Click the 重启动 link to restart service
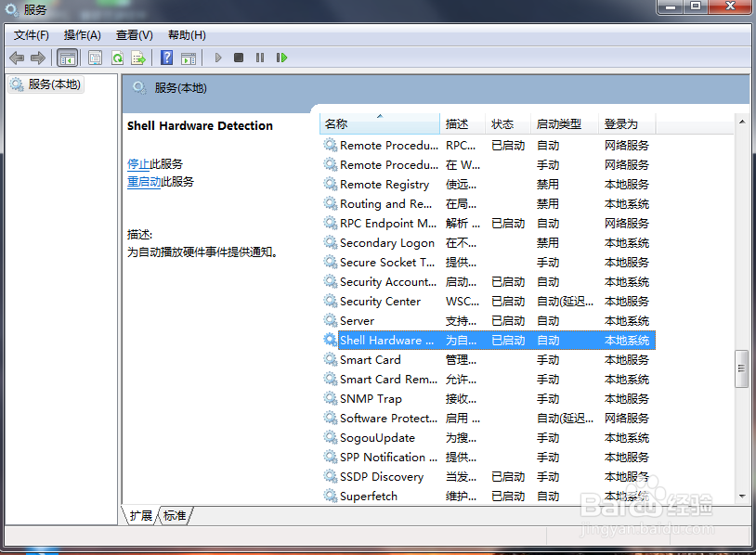This screenshot has height=555, width=756. pyautogui.click(x=144, y=182)
